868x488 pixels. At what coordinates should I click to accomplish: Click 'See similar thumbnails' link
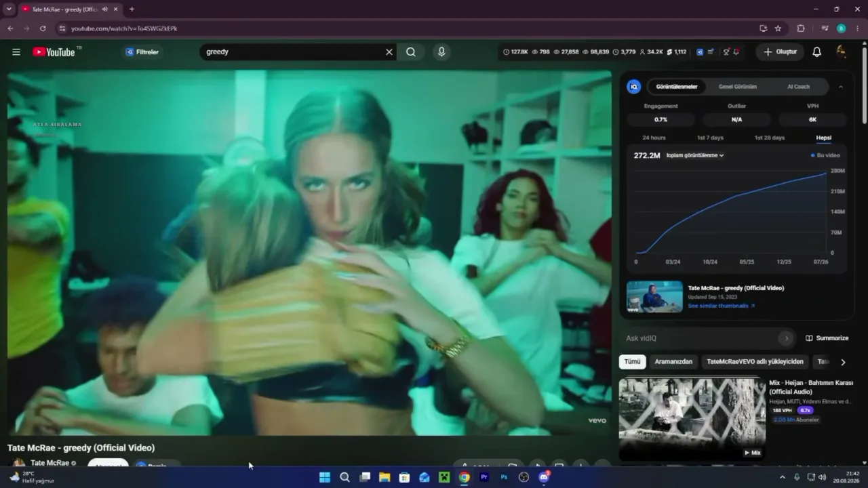721,306
